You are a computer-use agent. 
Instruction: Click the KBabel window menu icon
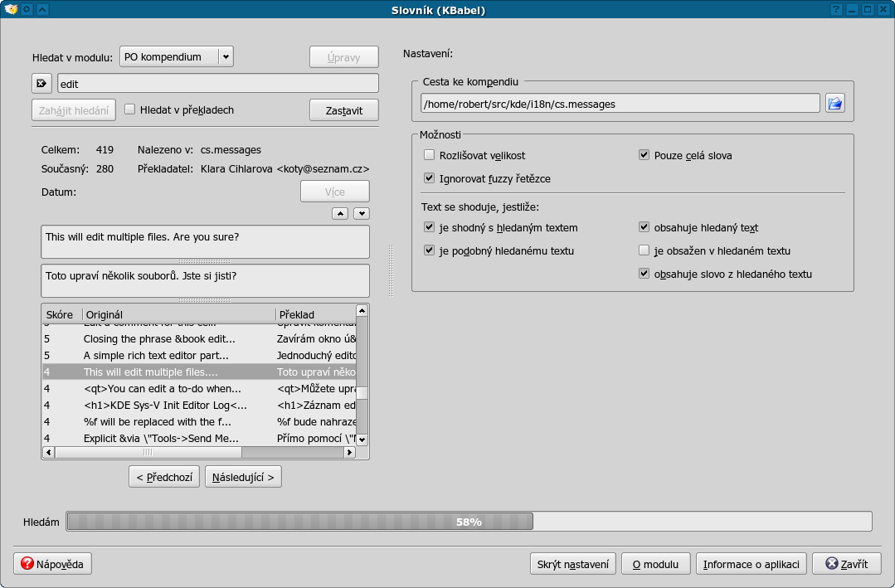tap(11, 9)
